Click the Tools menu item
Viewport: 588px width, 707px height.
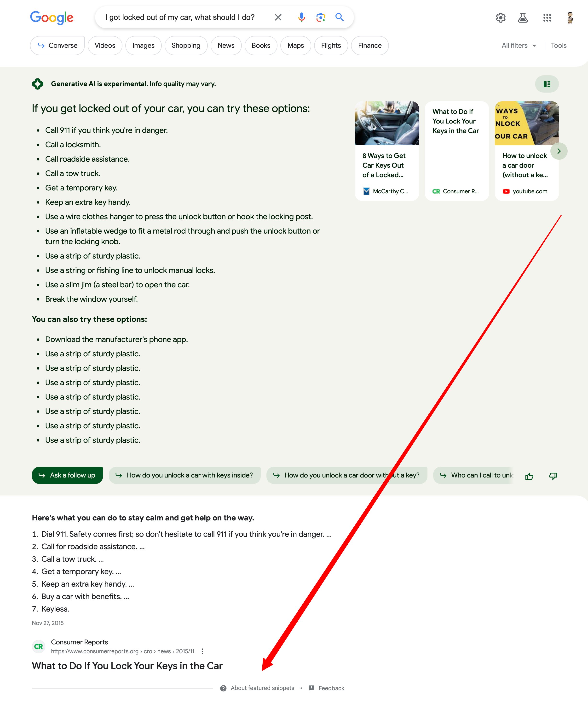click(558, 45)
